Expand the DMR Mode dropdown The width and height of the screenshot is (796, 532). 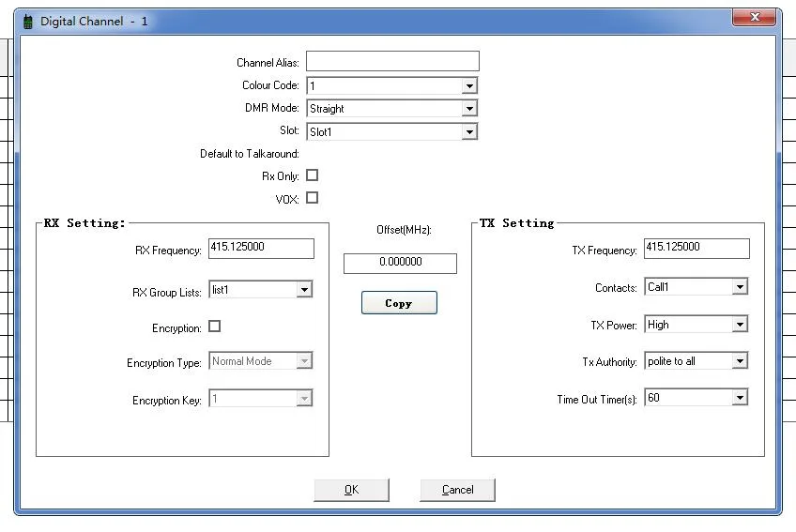pyautogui.click(x=469, y=109)
